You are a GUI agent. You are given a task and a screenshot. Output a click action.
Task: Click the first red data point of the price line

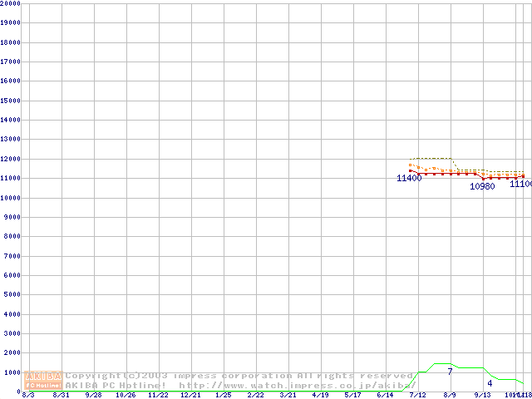tap(411, 170)
